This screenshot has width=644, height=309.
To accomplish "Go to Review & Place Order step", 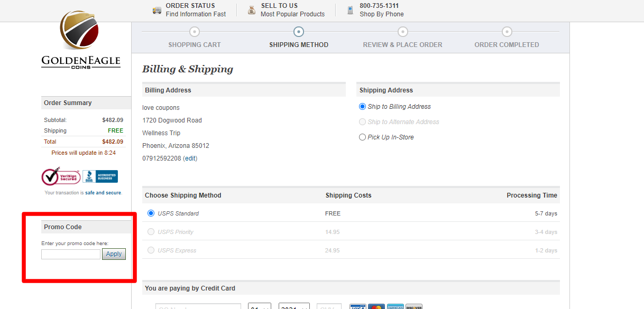I will pyautogui.click(x=402, y=45).
